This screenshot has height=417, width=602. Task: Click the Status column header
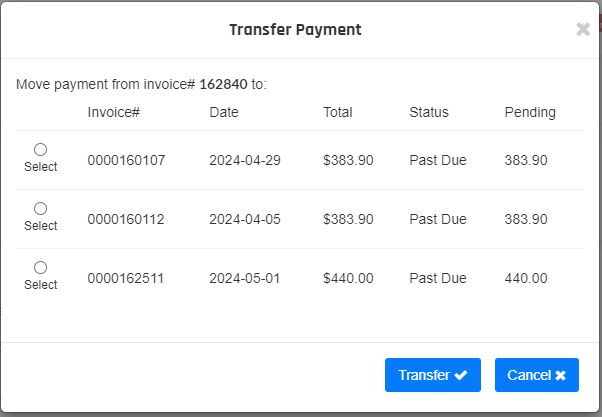429,112
